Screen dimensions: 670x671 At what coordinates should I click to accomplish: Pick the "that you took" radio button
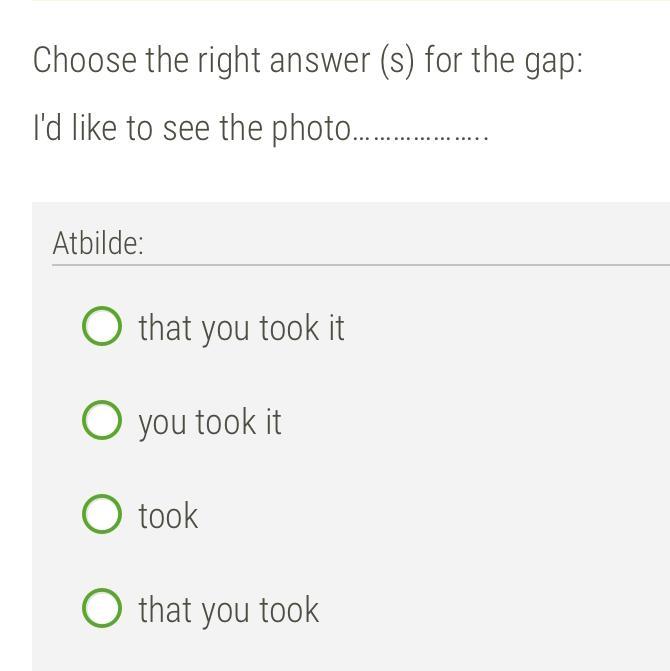[102, 609]
